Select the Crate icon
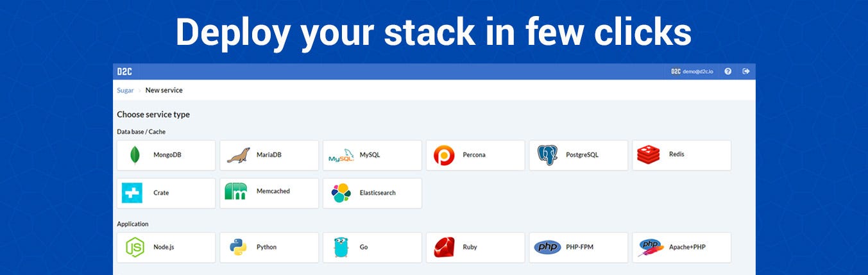 tap(132, 193)
